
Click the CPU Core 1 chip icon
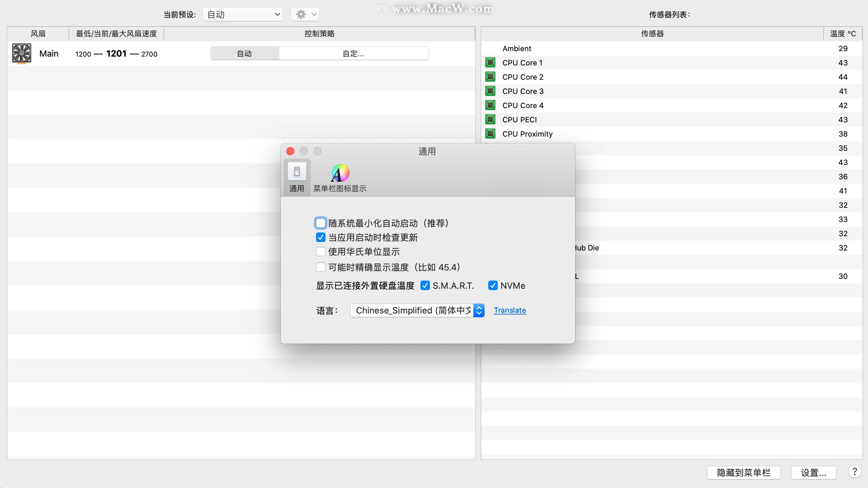pos(490,63)
